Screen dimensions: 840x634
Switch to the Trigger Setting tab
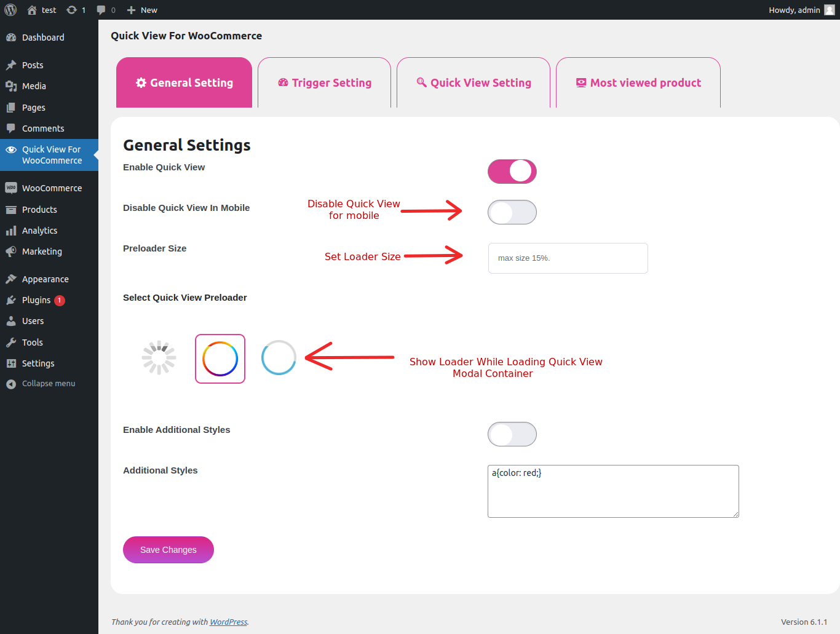pos(325,83)
